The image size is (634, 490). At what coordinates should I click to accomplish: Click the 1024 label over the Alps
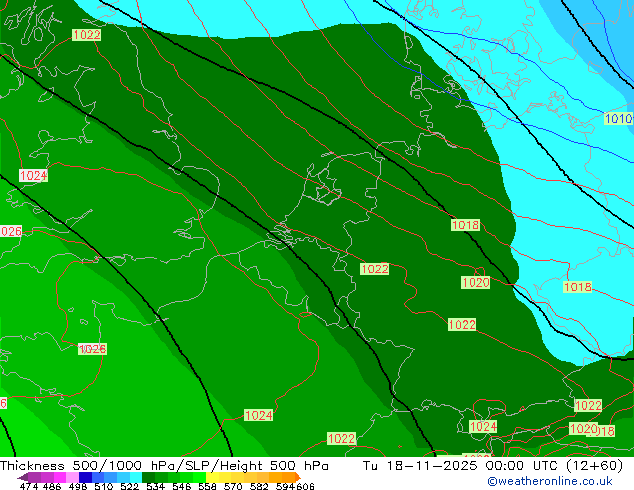coord(483,427)
